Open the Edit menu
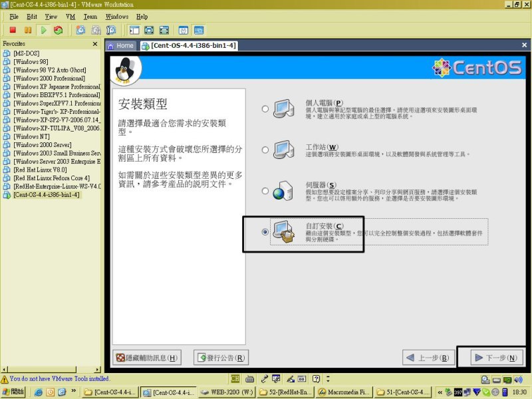 (32, 17)
